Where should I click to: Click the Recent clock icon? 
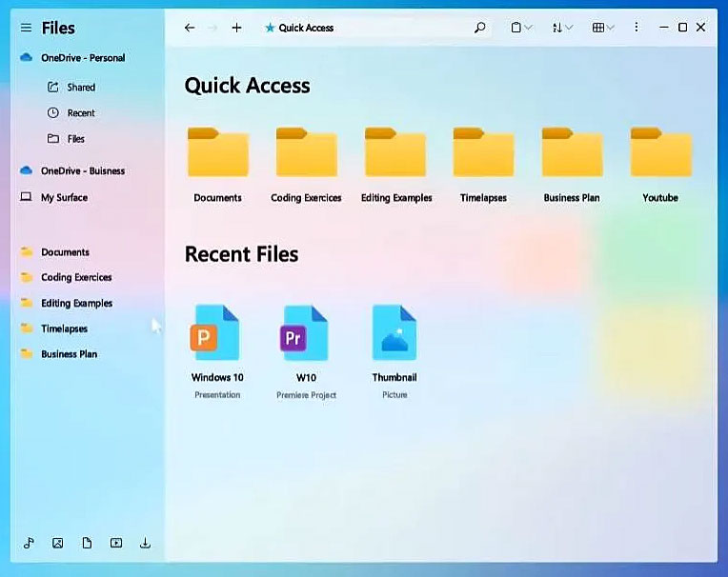tap(53, 112)
